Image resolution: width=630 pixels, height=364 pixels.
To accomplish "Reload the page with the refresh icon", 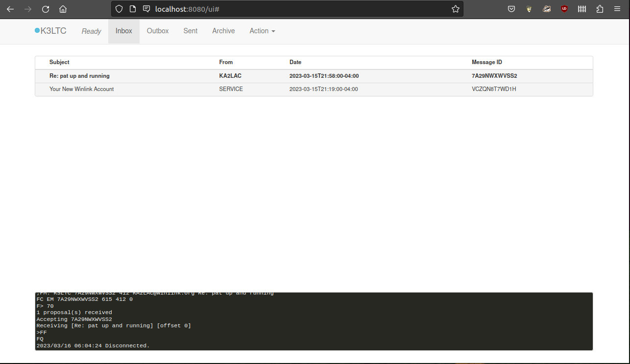I will point(46,9).
